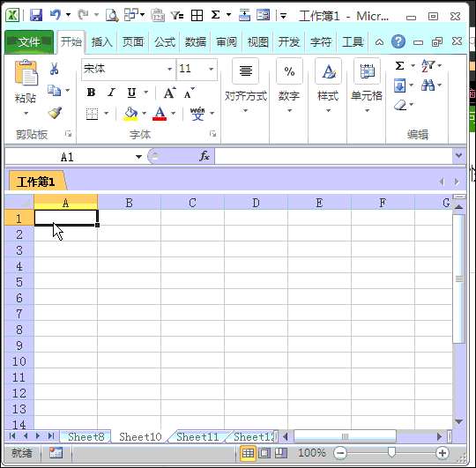The height and width of the screenshot is (468, 476).
Task: Open the font name dropdown showing 宋体
Action: point(170,70)
